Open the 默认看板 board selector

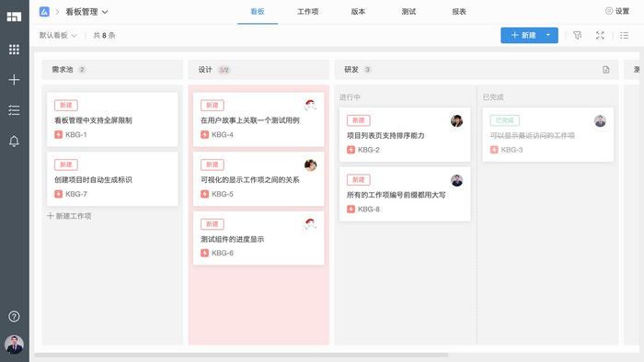[58, 35]
